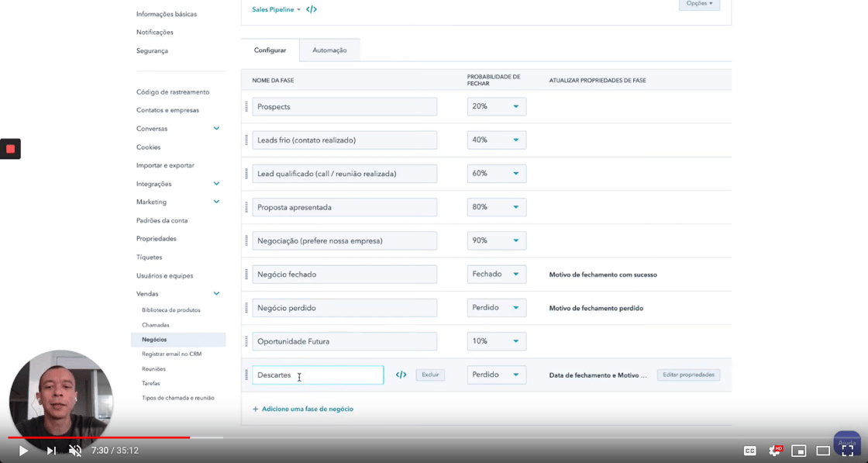
Task: Expand the Integrações sidebar section
Action: click(x=216, y=183)
